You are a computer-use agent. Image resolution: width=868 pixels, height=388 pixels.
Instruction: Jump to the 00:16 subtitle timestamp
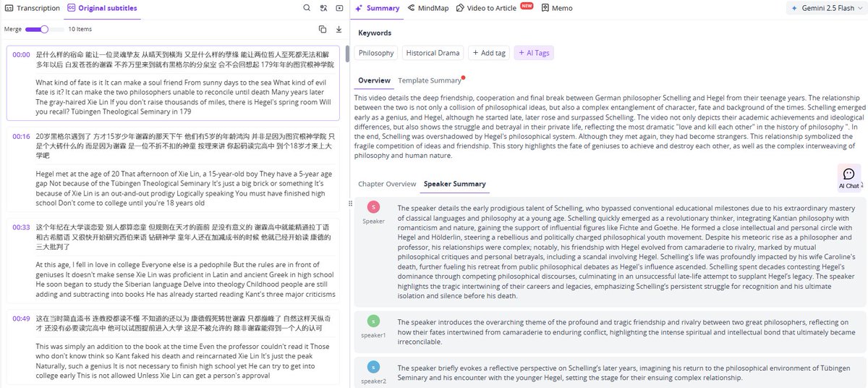click(x=21, y=136)
